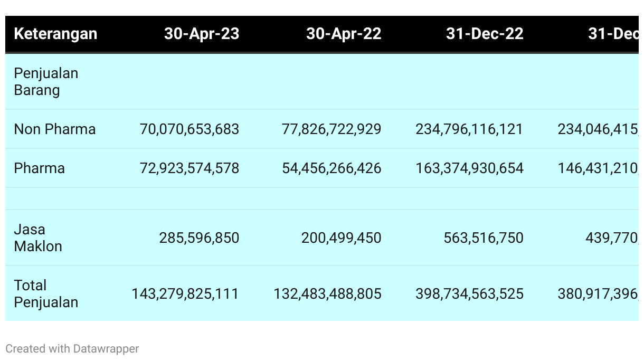Viewport: 644px width, 361px height.
Task: Select the Non Pharma row label
Action: 55,129
